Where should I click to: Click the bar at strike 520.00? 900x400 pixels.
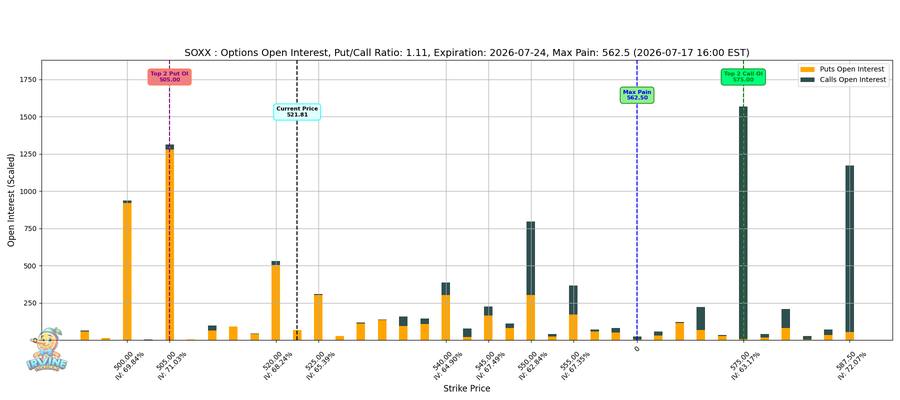[x=276, y=301]
